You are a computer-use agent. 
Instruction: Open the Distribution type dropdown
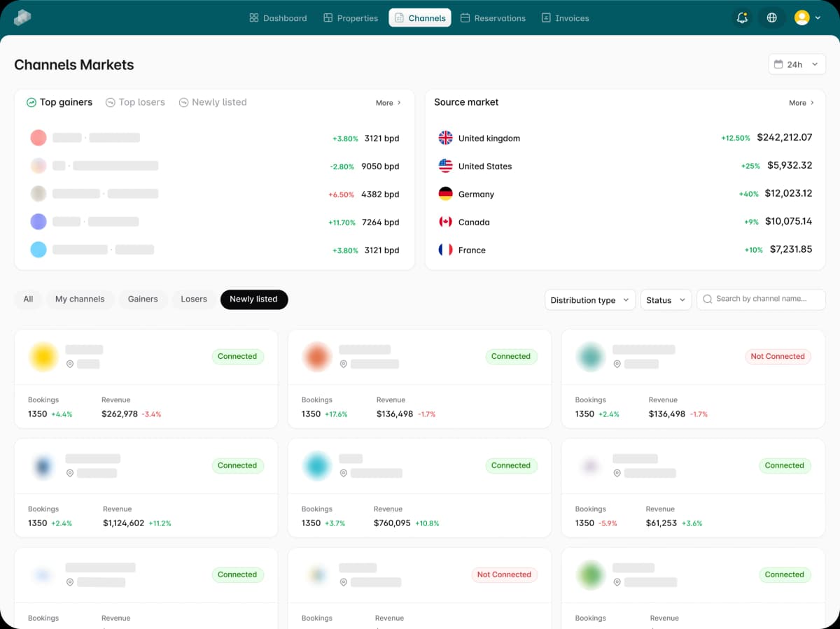(589, 300)
